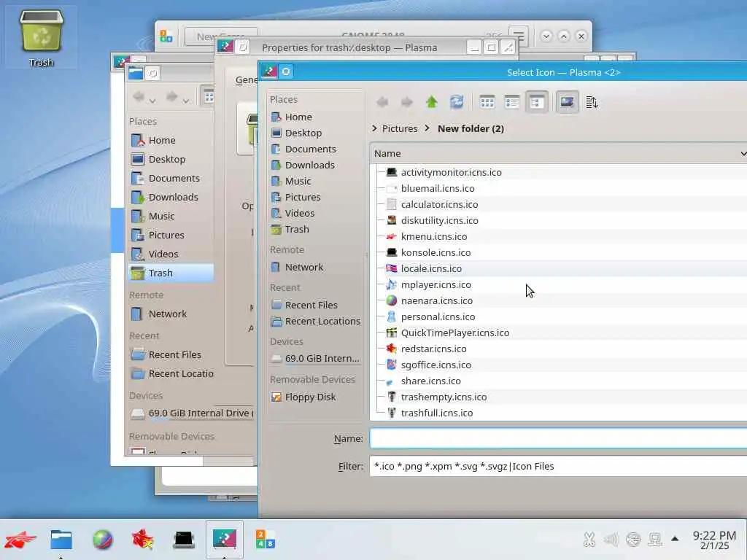
Task: Select trashfull.icns.ico file
Action: pos(437,413)
